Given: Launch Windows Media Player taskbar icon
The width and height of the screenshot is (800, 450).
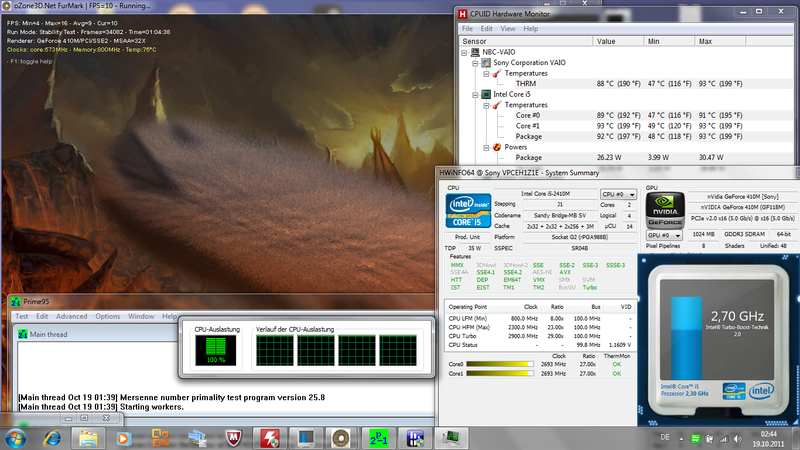Looking at the screenshot, I should coord(124,437).
